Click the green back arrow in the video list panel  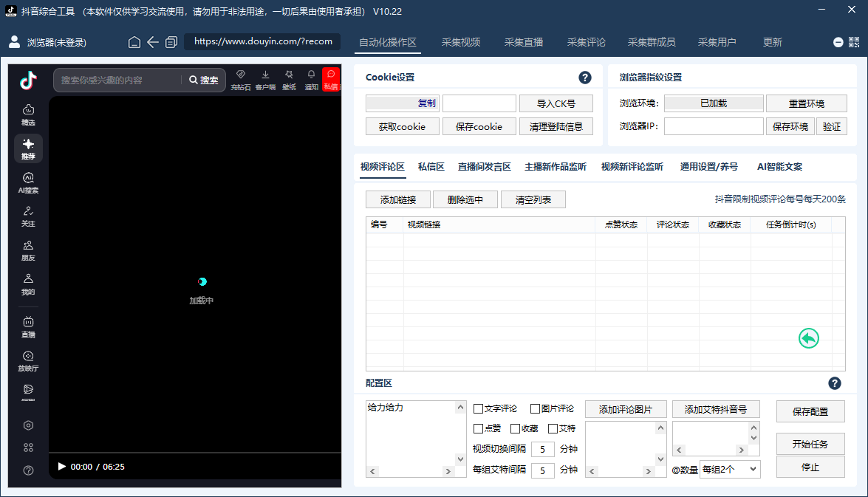(809, 337)
